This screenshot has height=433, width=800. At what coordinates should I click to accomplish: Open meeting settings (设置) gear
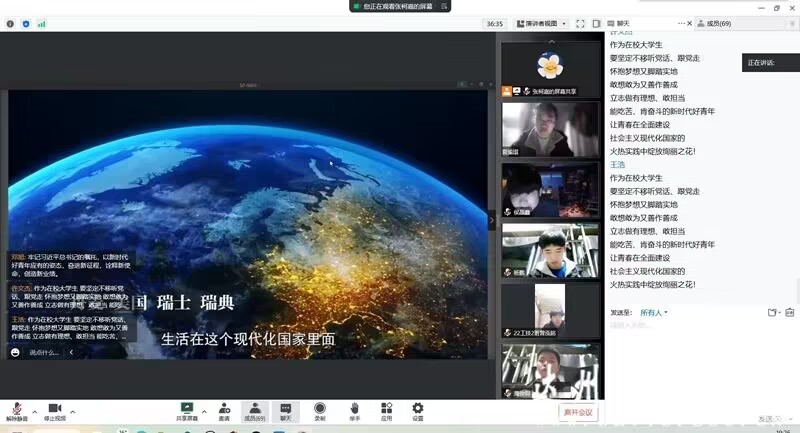[x=418, y=412]
